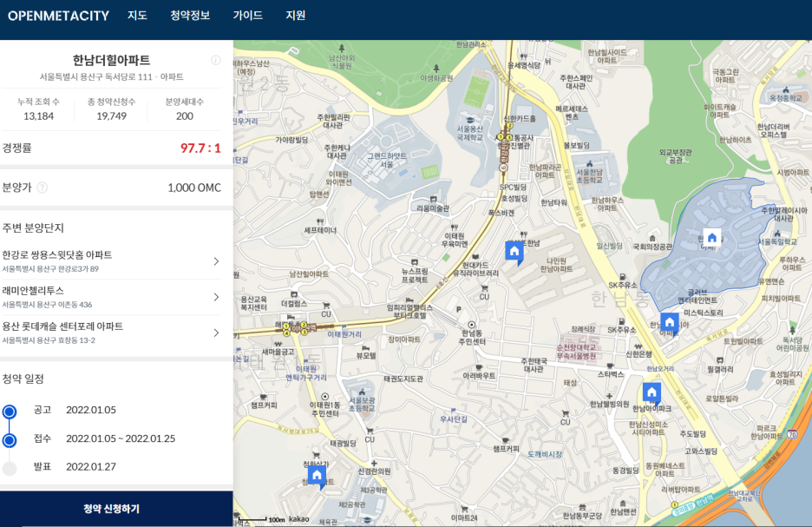Screen dimensions: 812x527
Task: Click home marker near 나인원 한남아파트
Action: (514, 253)
